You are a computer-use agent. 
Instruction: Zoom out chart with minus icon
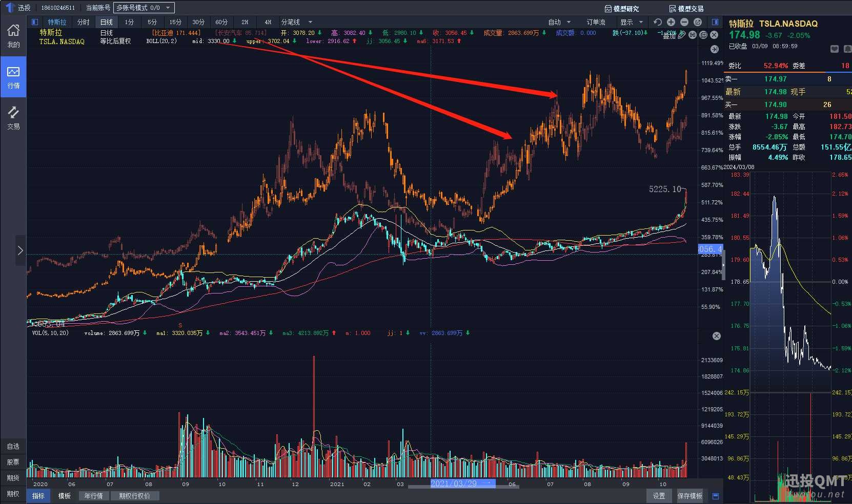pos(684,22)
